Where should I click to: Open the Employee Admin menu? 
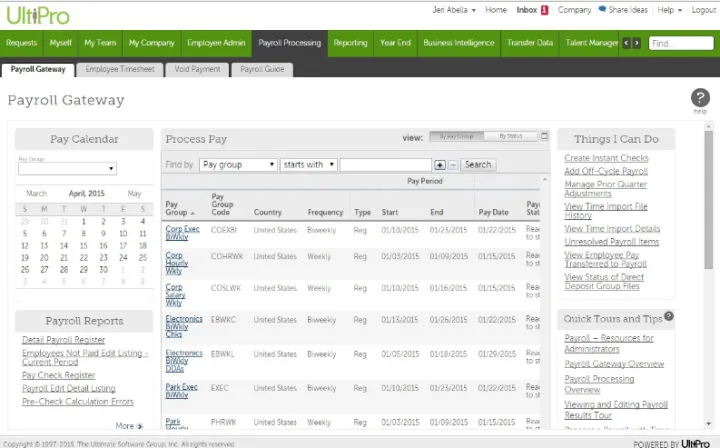pos(216,43)
